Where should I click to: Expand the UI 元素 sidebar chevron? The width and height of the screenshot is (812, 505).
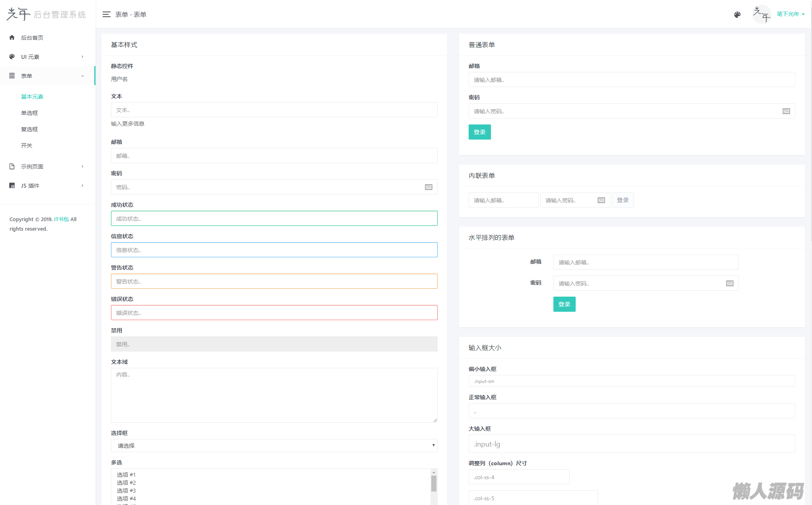[x=82, y=56]
